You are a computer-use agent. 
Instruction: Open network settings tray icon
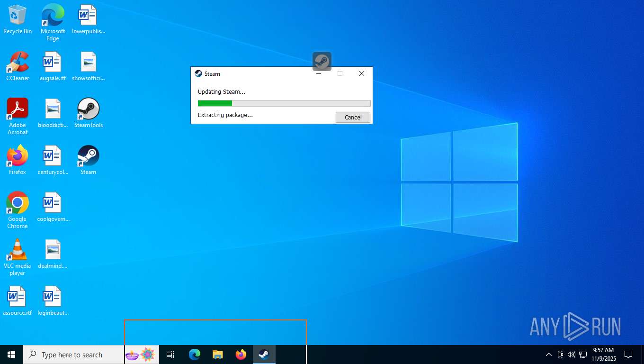pos(583,355)
